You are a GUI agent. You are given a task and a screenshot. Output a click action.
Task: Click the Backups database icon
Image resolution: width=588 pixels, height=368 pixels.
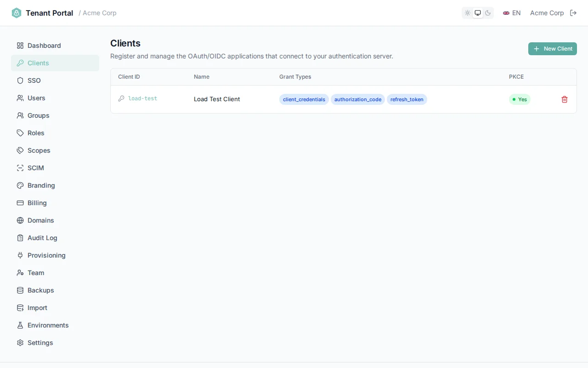(x=20, y=290)
